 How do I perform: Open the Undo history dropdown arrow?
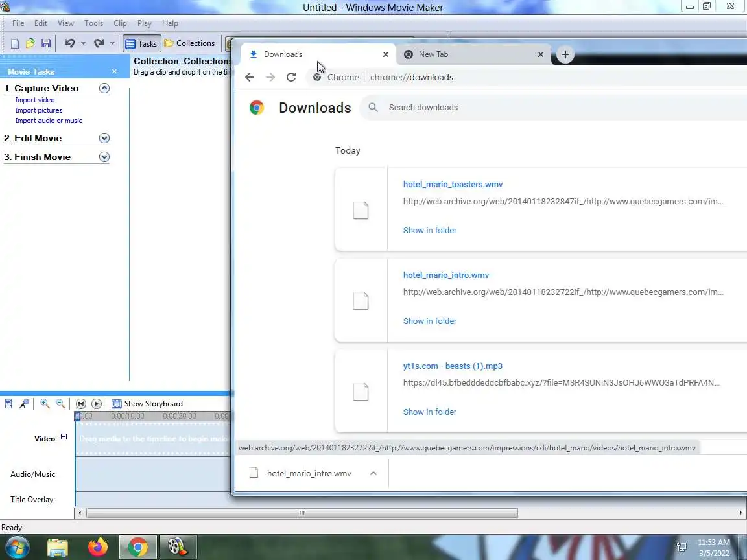[83, 43]
